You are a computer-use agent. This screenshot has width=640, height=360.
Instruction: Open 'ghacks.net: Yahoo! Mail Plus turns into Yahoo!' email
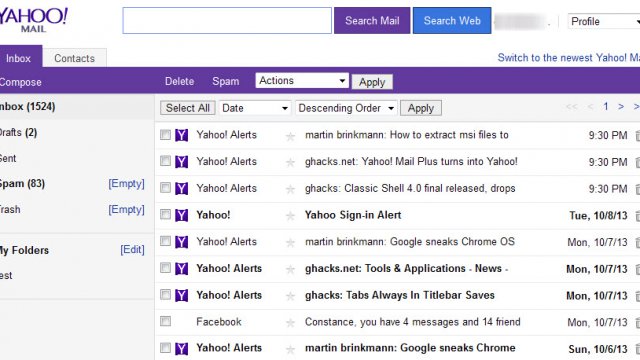tap(411, 162)
